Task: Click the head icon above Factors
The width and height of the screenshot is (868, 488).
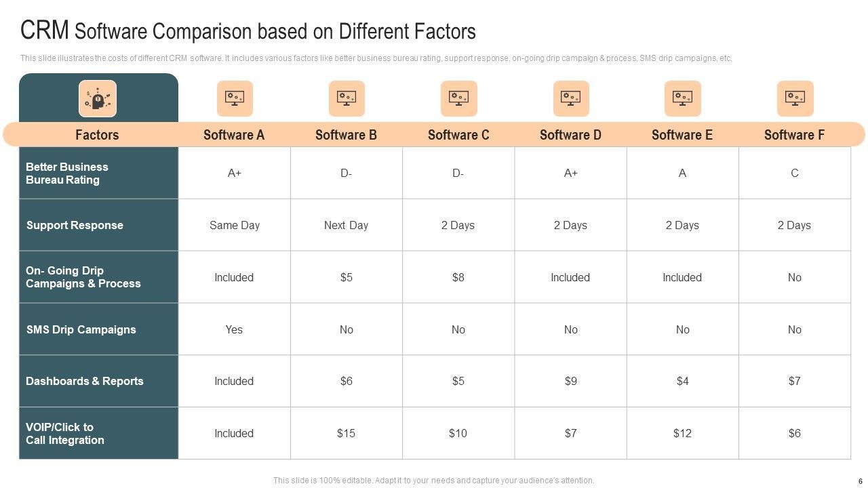Action: pos(98,99)
